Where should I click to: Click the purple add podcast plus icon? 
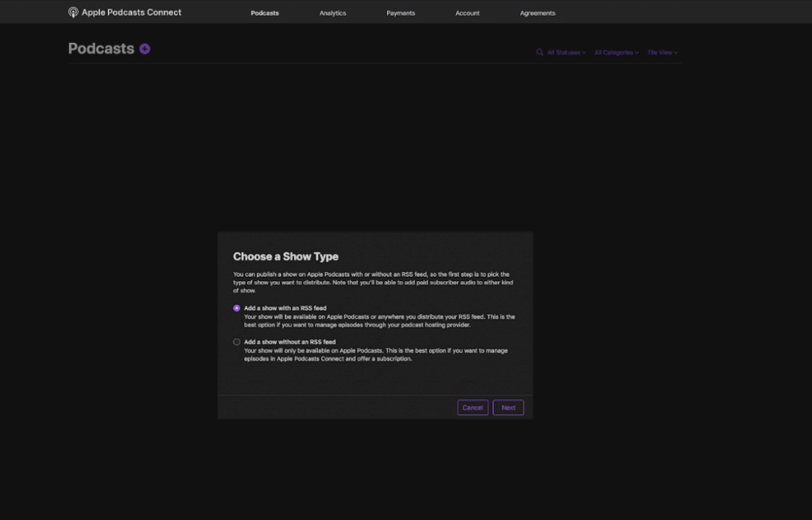click(145, 48)
